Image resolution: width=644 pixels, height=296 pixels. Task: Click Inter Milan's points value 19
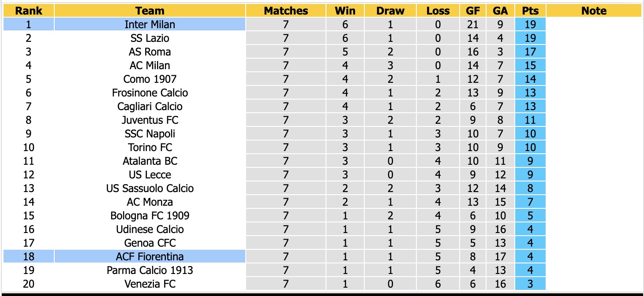pos(530,24)
